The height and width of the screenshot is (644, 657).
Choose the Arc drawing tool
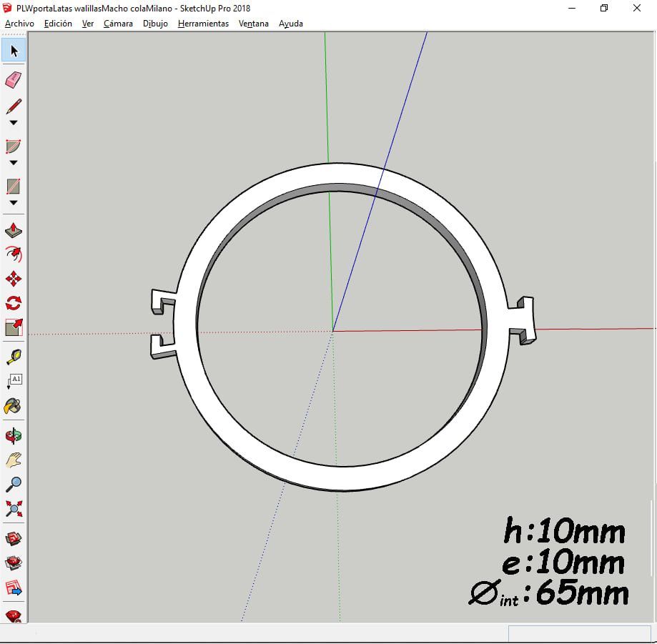point(14,147)
